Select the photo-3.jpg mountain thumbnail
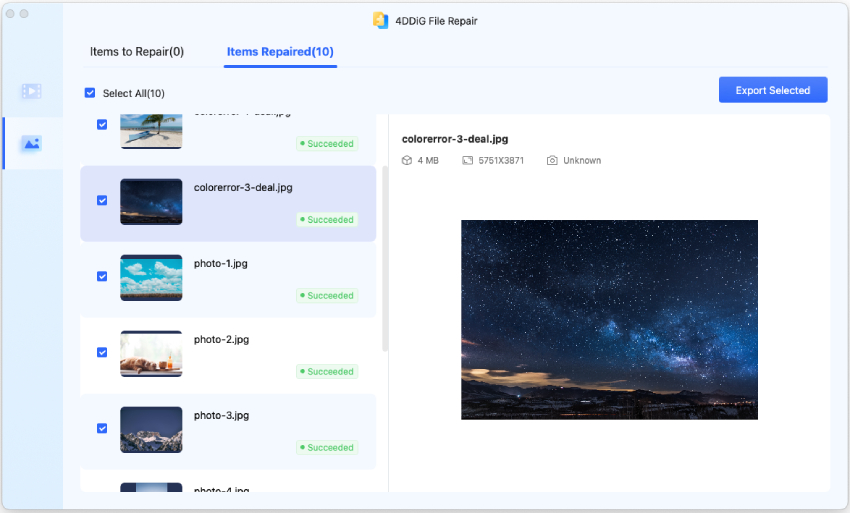This screenshot has width=850, height=513. [151, 429]
